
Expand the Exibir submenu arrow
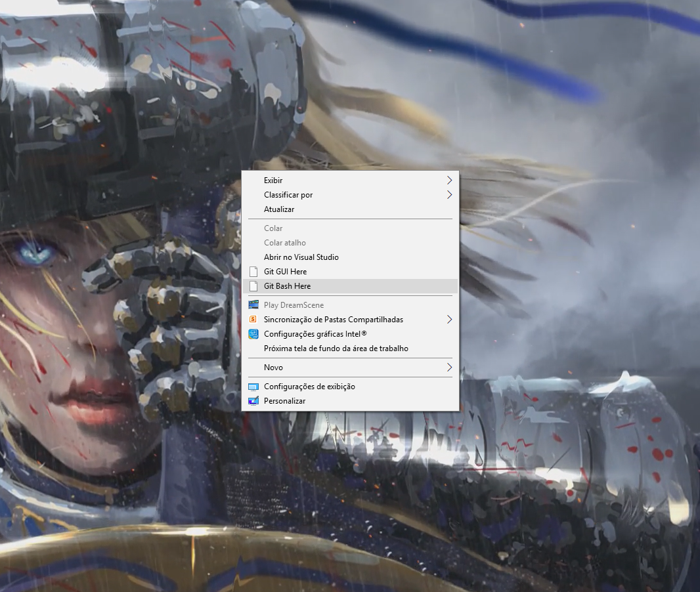(450, 180)
